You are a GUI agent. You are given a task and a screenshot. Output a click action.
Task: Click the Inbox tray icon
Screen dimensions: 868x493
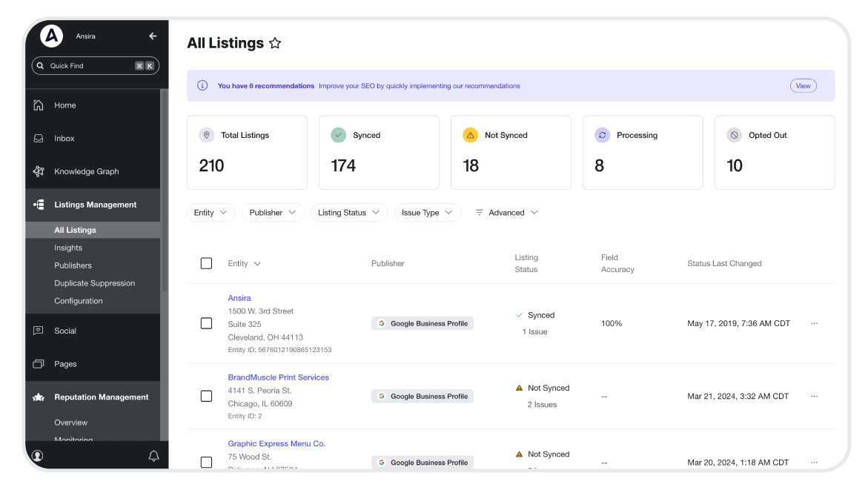tap(39, 139)
